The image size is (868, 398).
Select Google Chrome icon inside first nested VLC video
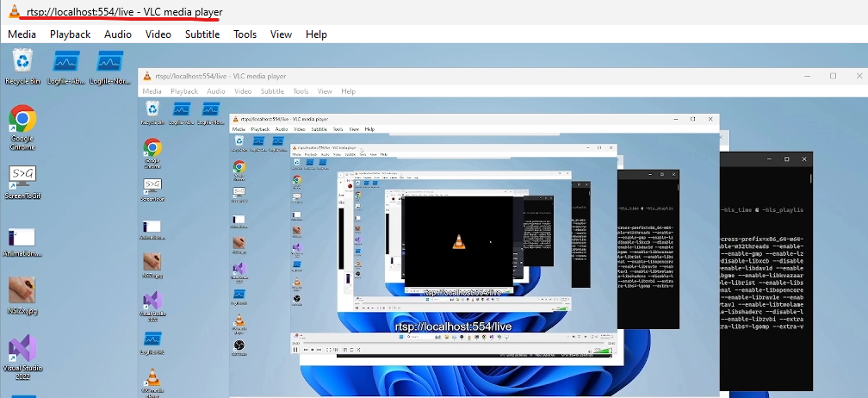[152, 152]
